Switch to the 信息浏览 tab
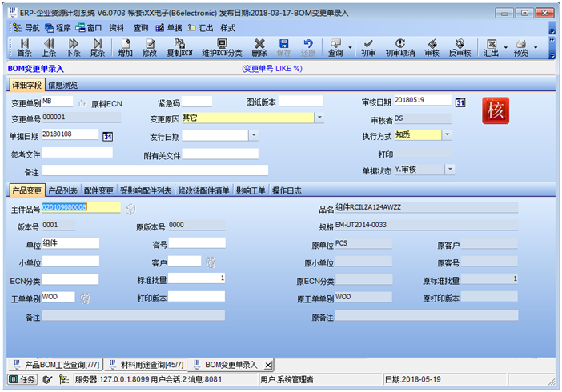Viewport: 562px width, 392px height. click(x=62, y=85)
